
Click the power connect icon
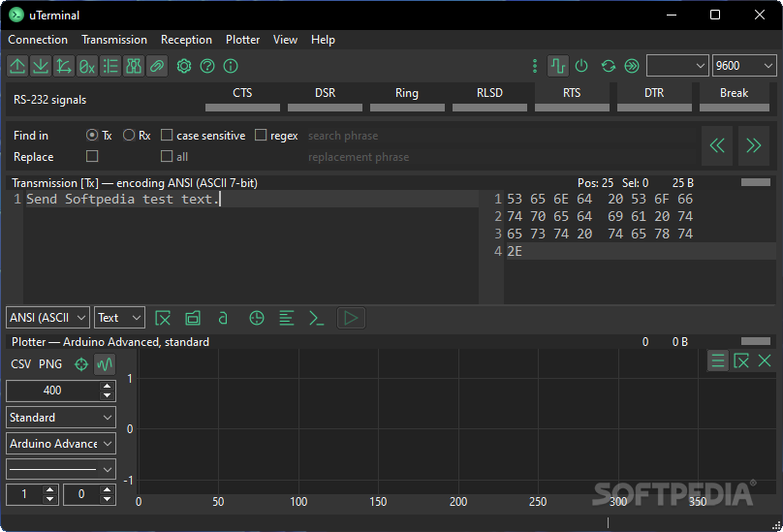click(581, 66)
